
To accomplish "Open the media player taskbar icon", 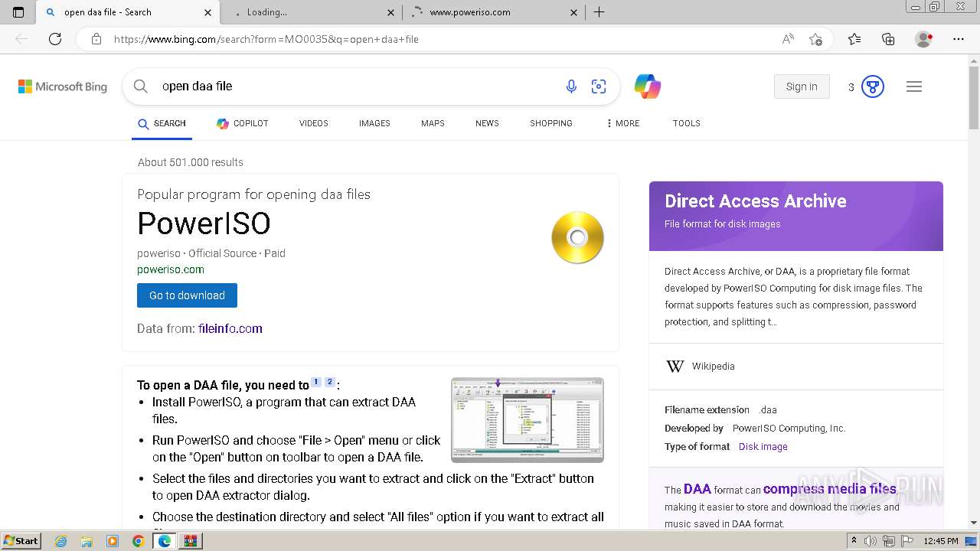I will tap(113, 541).
